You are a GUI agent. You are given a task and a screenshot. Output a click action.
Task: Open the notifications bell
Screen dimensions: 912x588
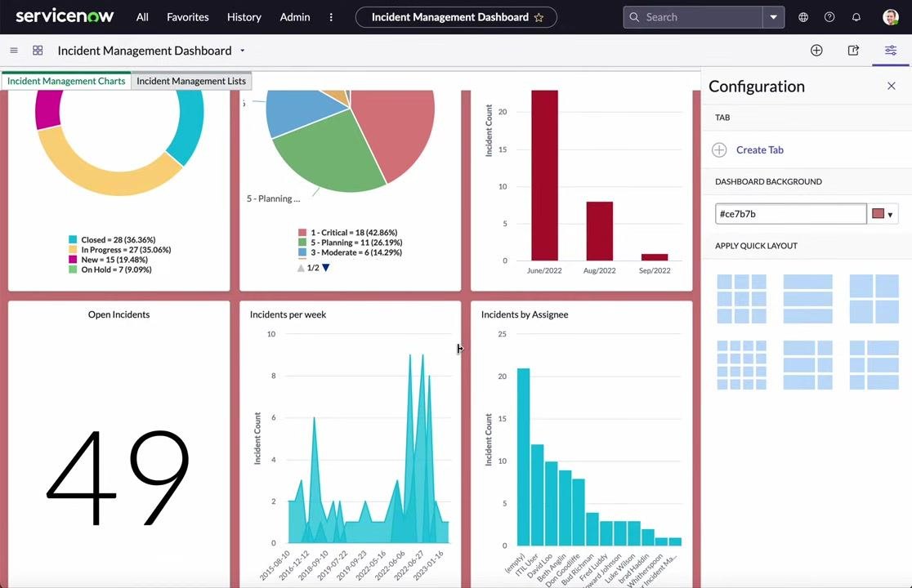[x=856, y=17]
